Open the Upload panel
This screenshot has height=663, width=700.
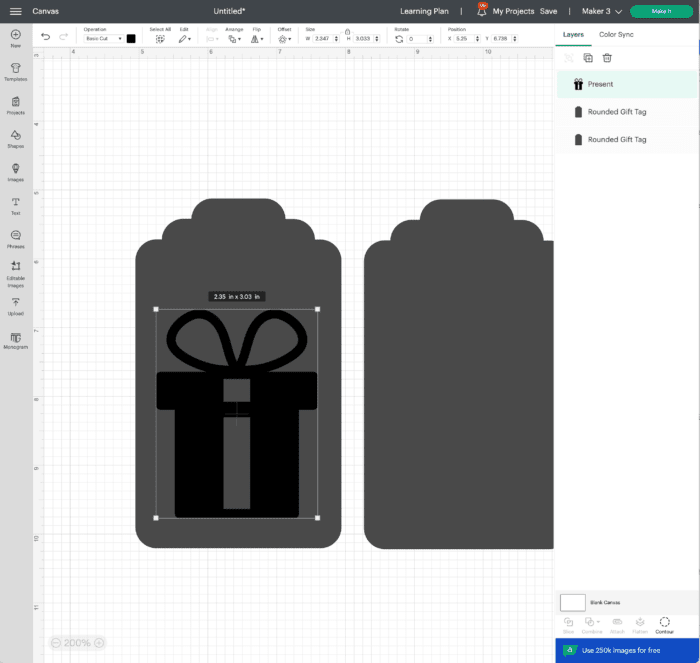coord(15,304)
